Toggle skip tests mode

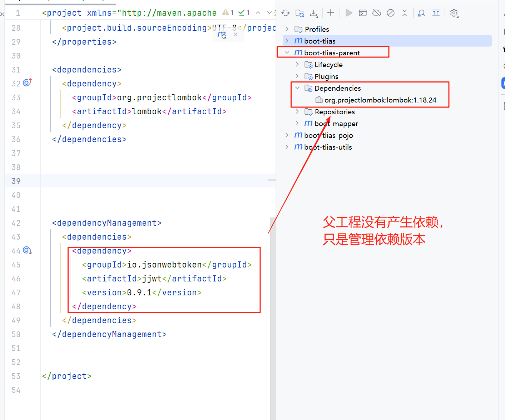pos(391,13)
